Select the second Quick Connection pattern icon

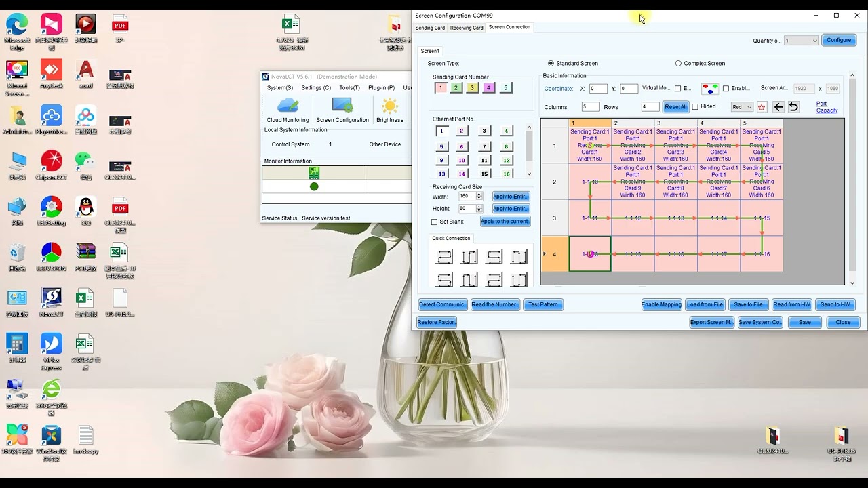click(469, 257)
